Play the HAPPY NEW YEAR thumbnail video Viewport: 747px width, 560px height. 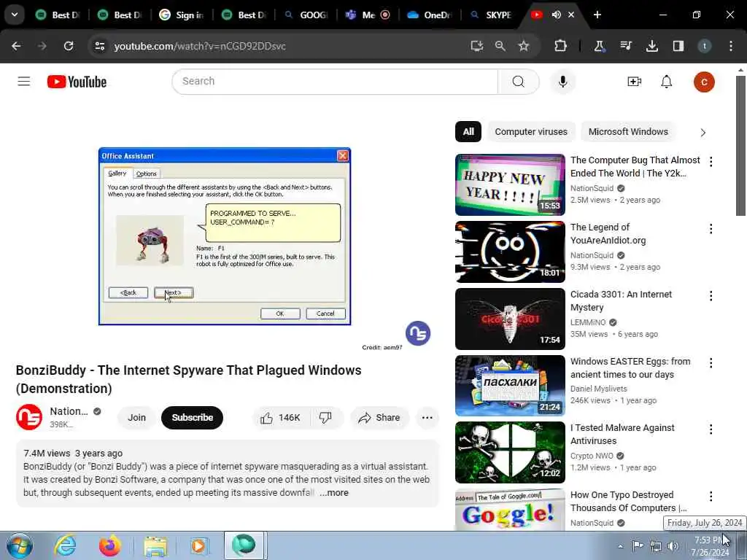pyautogui.click(x=510, y=184)
